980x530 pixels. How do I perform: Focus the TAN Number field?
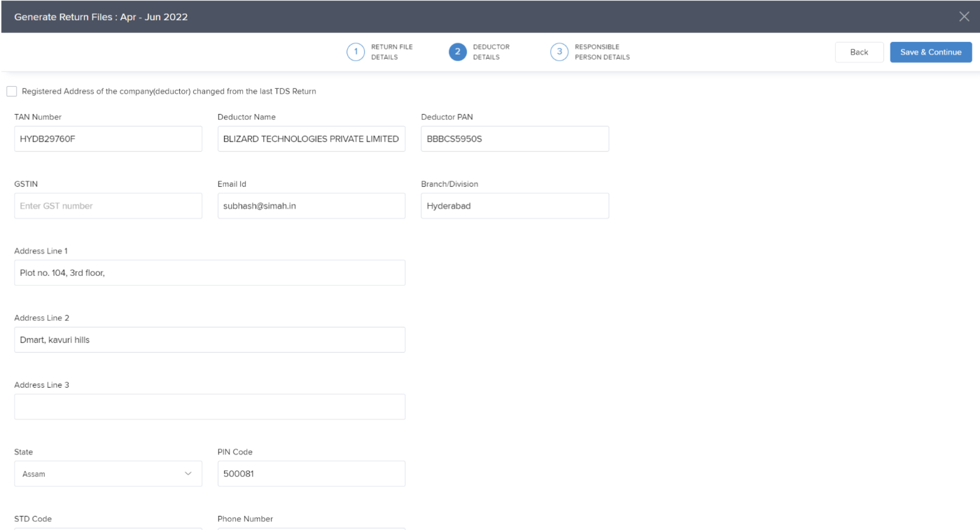(108, 139)
